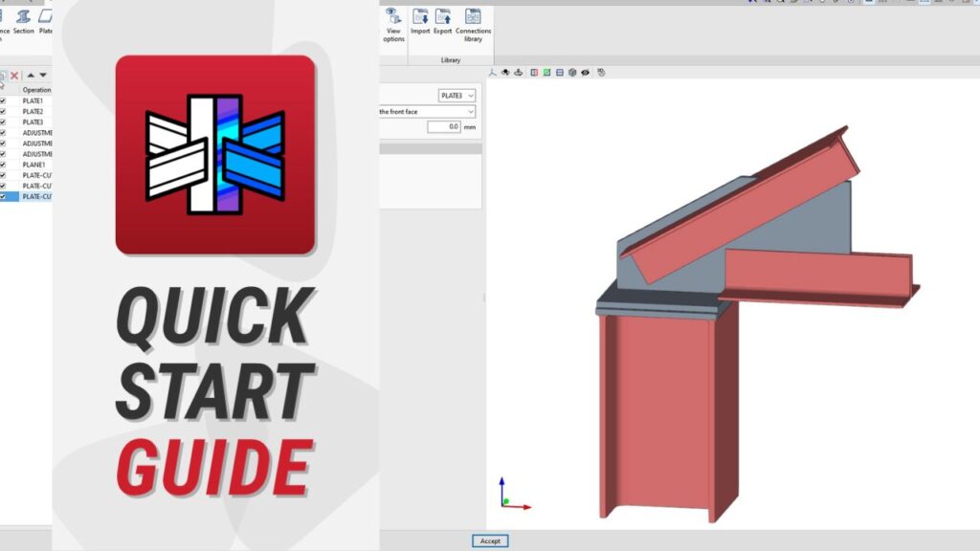The width and height of the screenshot is (980, 551).
Task: Click the 0.0 mm input field
Action: [443, 126]
